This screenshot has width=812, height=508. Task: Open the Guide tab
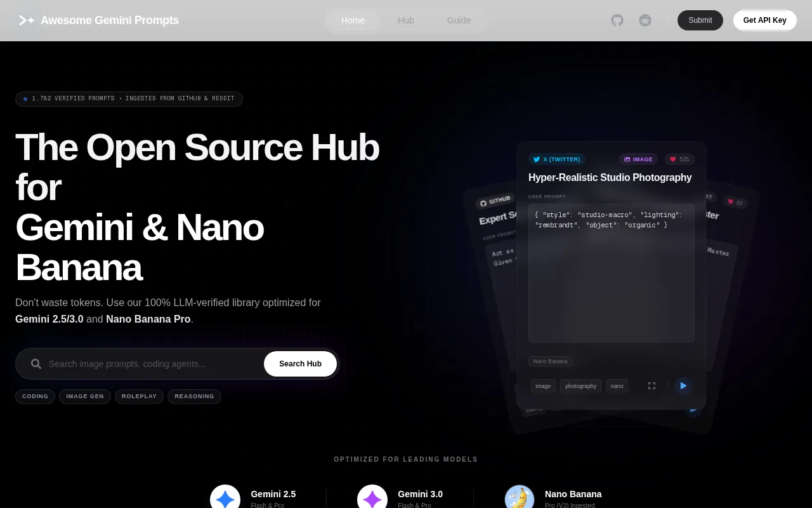(x=459, y=20)
